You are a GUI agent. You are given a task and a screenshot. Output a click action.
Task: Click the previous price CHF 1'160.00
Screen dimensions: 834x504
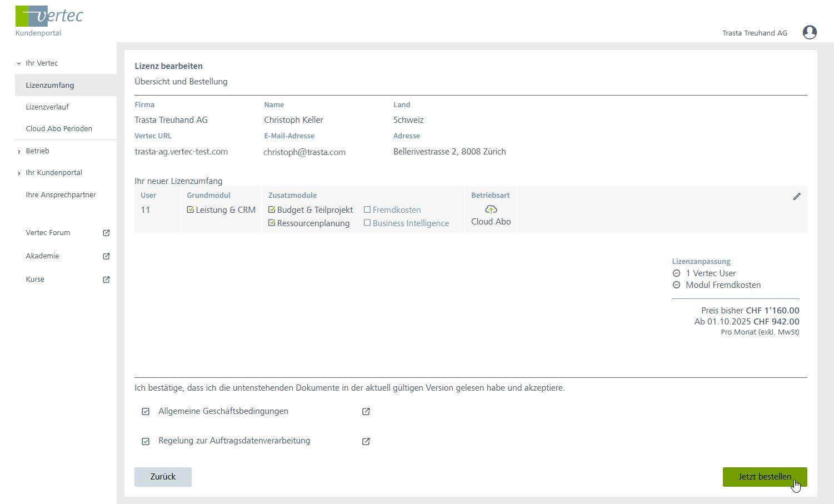click(x=772, y=311)
